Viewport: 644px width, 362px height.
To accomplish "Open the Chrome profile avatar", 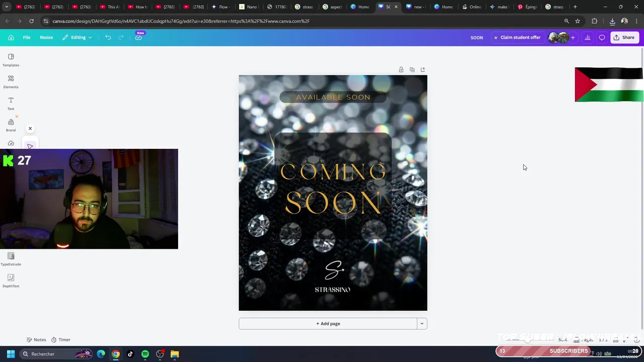I will (624, 21).
